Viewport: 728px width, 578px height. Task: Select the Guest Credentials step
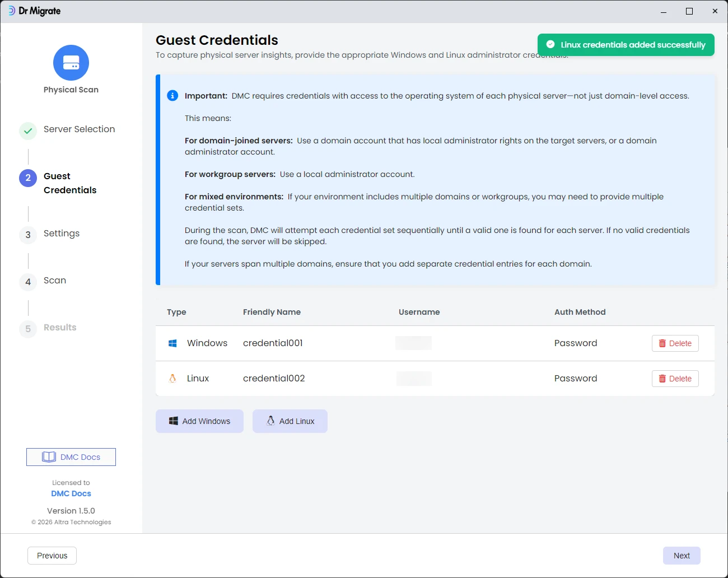[x=70, y=183]
